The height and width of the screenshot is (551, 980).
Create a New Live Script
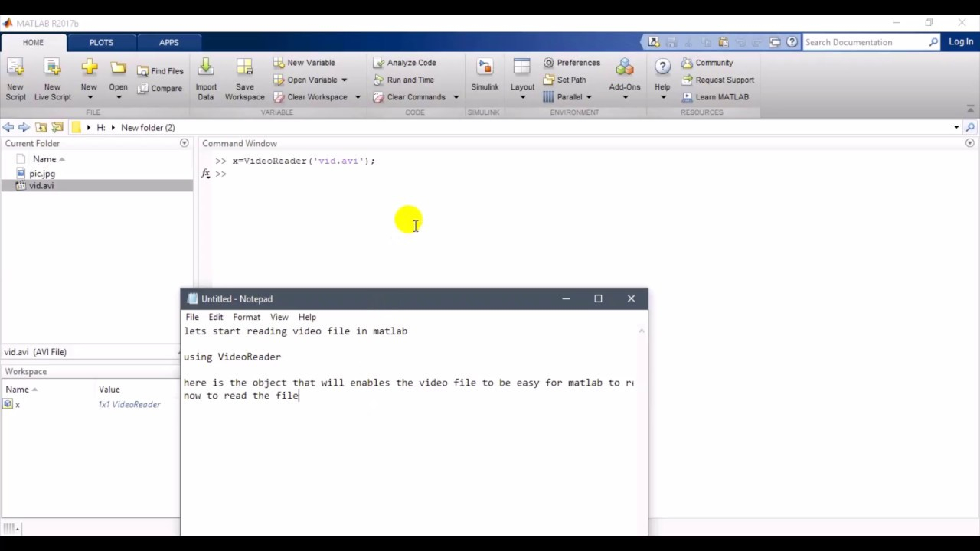point(52,80)
